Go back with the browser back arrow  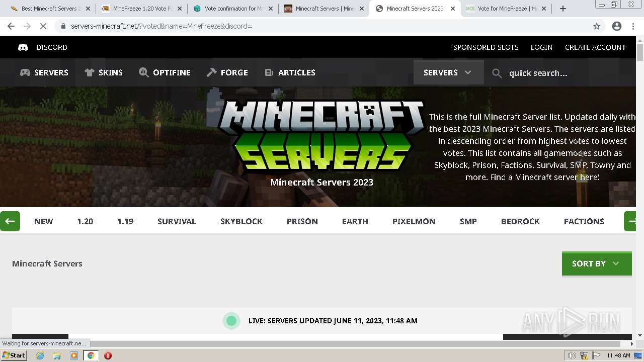(x=11, y=26)
